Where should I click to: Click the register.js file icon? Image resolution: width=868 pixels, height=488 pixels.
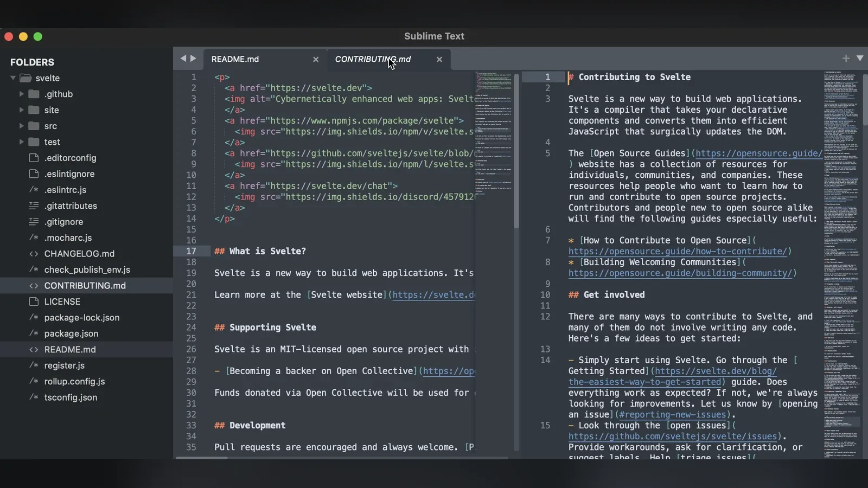[x=34, y=365]
